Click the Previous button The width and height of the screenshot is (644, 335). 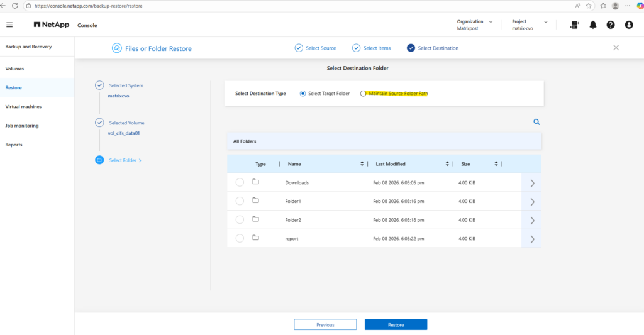pyautogui.click(x=325, y=324)
